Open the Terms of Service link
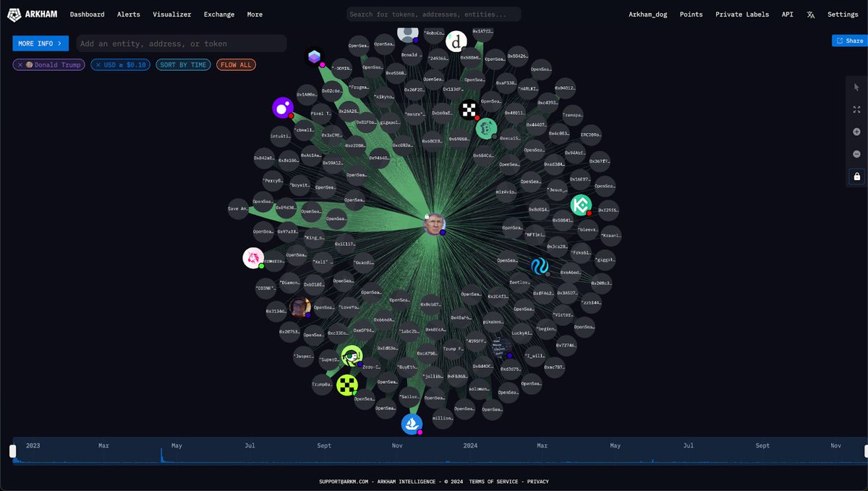This screenshot has width=868, height=491. click(x=494, y=482)
